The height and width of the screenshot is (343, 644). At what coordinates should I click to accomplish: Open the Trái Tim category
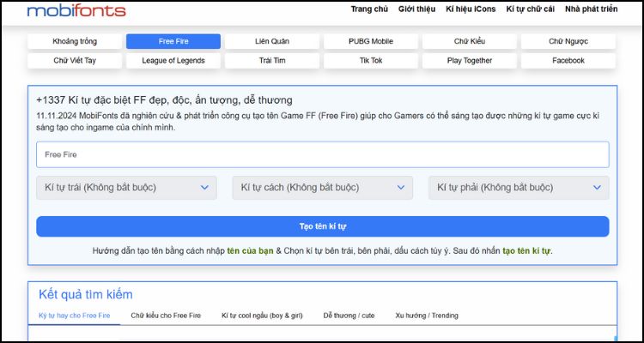pyautogui.click(x=272, y=61)
